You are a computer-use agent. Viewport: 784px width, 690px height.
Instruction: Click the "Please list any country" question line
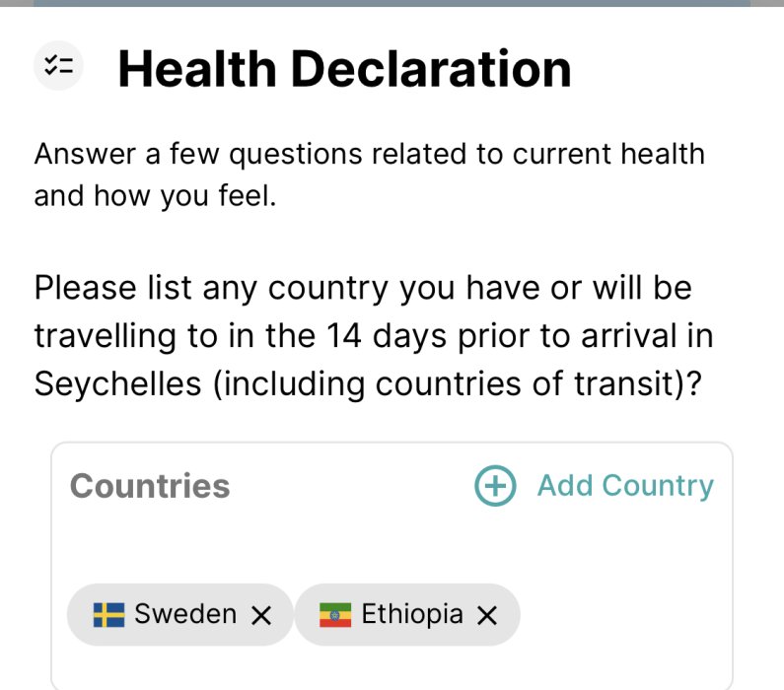click(363, 289)
